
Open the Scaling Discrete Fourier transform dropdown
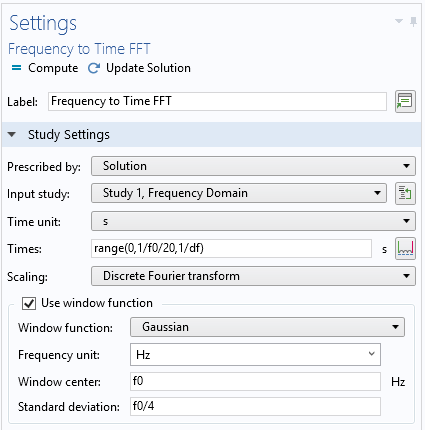pyautogui.click(x=253, y=276)
